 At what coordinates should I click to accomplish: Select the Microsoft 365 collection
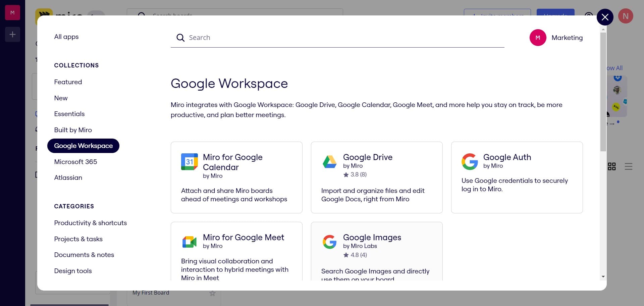(x=75, y=162)
